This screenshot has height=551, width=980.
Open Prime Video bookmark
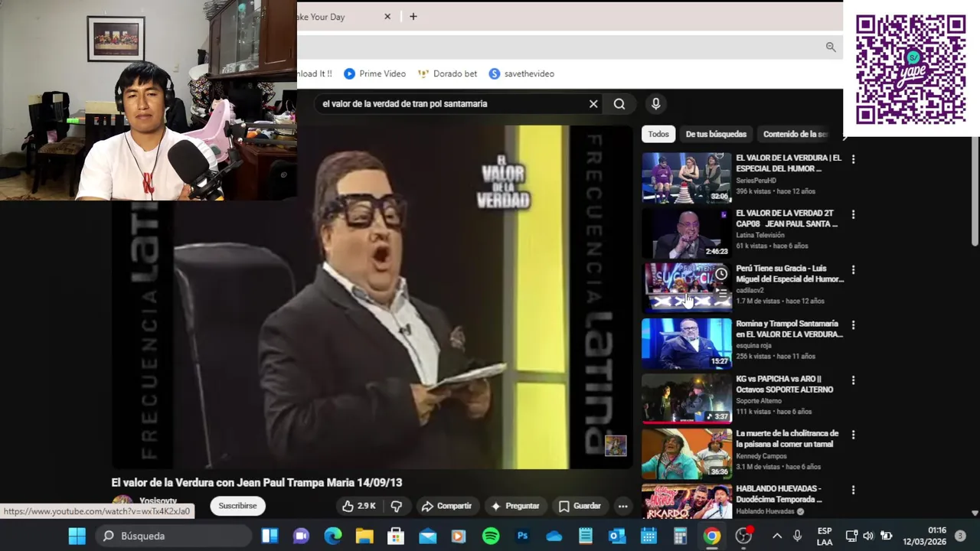(374, 73)
